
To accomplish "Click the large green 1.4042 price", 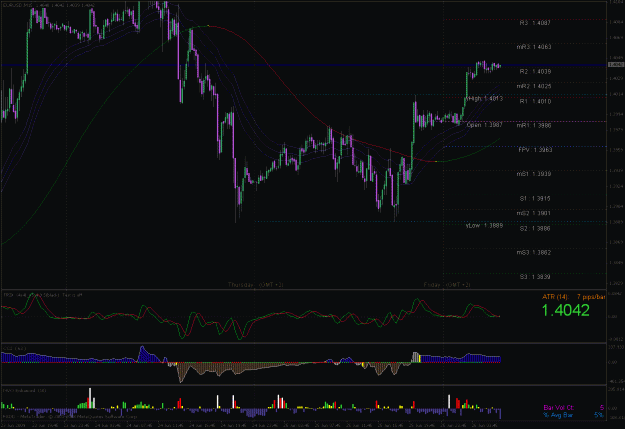I will point(565,311).
